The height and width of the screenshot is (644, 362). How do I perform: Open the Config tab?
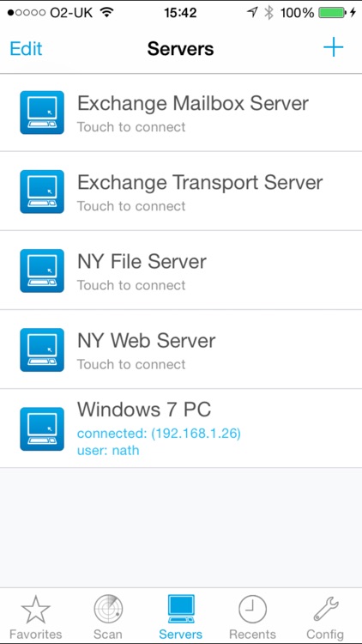click(325, 617)
